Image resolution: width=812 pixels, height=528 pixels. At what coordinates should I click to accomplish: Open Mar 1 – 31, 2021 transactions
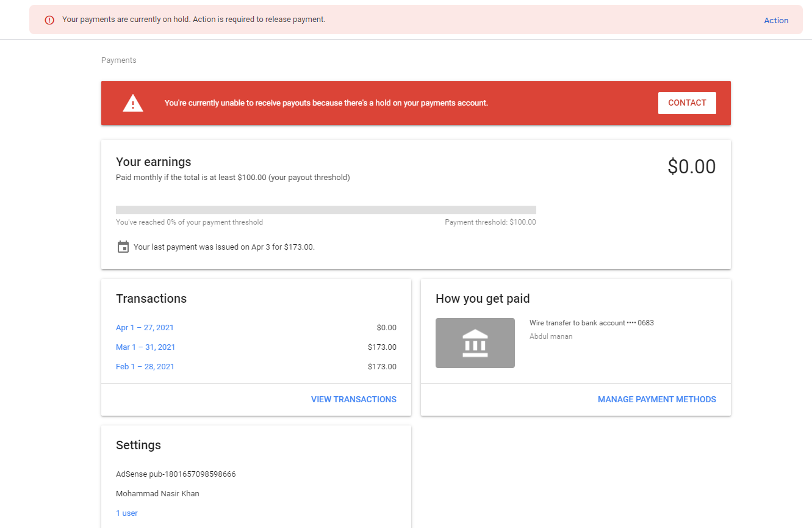tap(145, 347)
